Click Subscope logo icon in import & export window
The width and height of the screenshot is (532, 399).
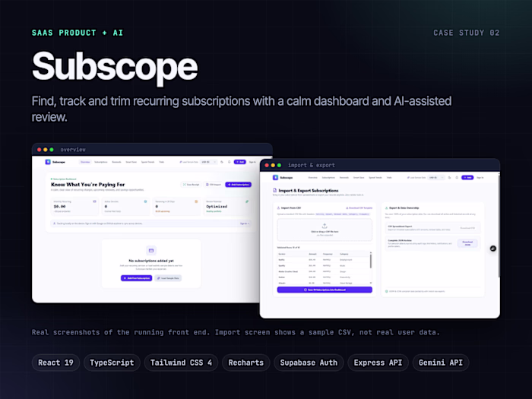275,177
